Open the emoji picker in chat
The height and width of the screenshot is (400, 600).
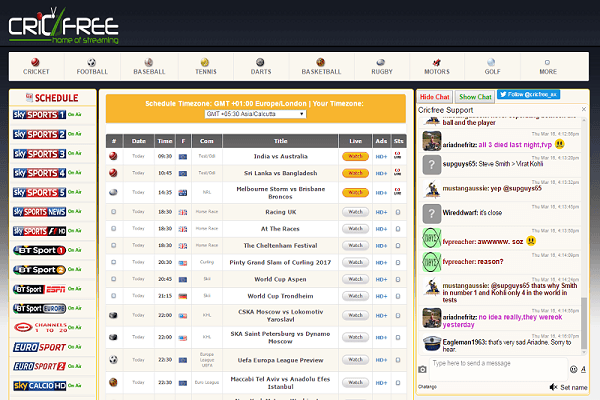[x=573, y=369]
